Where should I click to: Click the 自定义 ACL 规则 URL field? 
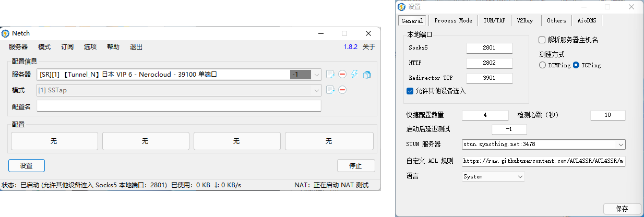pyautogui.click(x=544, y=162)
